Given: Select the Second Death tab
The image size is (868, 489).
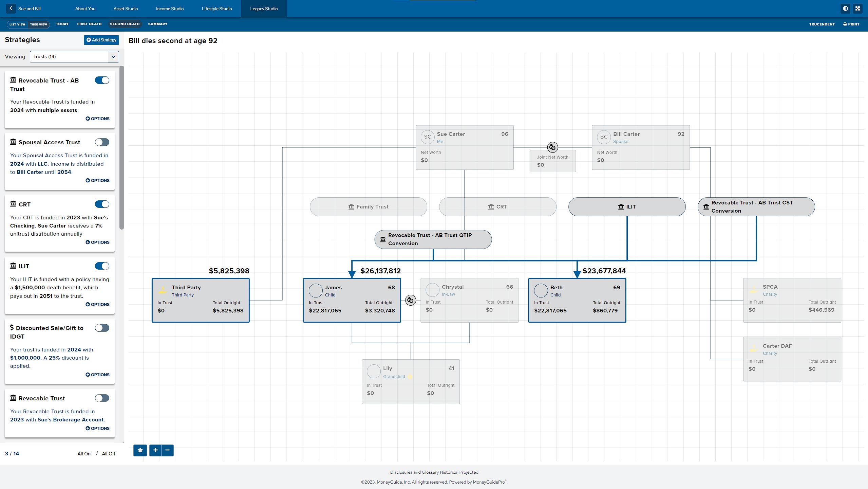Looking at the screenshot, I should click(125, 24).
